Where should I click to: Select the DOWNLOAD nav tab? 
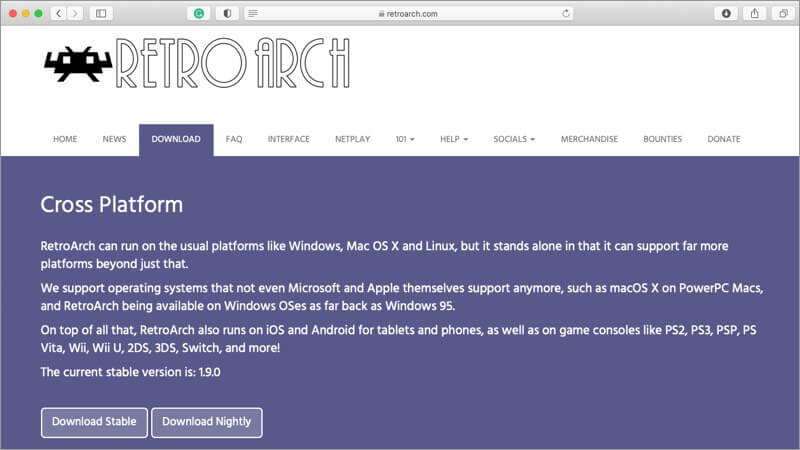pos(176,140)
